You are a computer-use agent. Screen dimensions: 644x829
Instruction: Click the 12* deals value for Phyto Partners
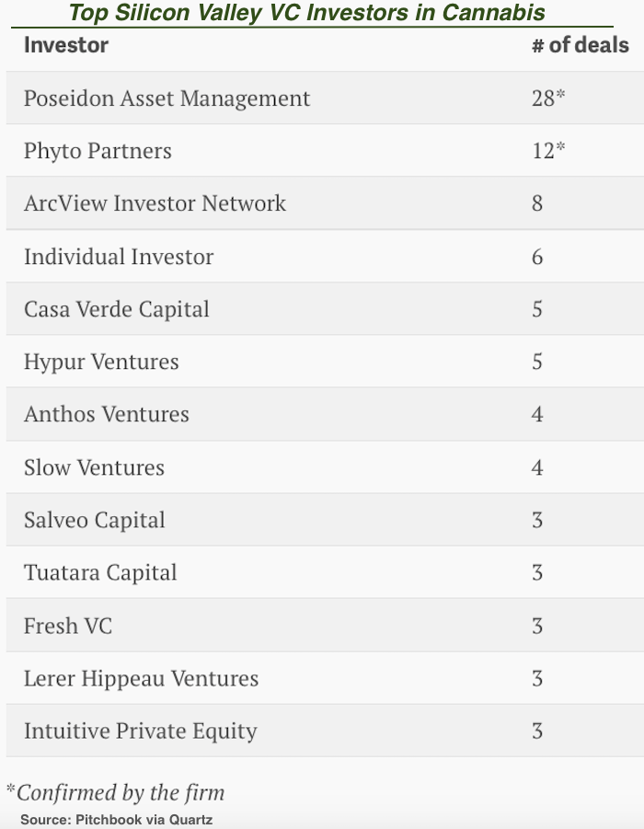(x=548, y=150)
